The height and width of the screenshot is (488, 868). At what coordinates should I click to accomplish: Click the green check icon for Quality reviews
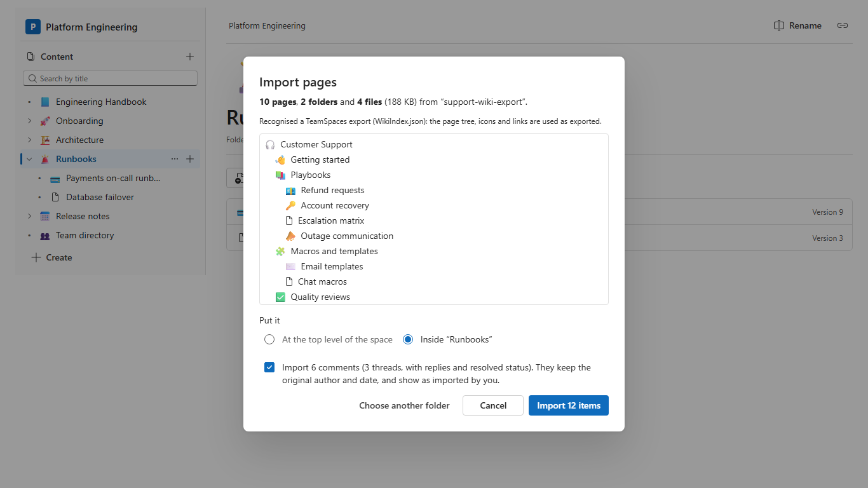coord(280,297)
